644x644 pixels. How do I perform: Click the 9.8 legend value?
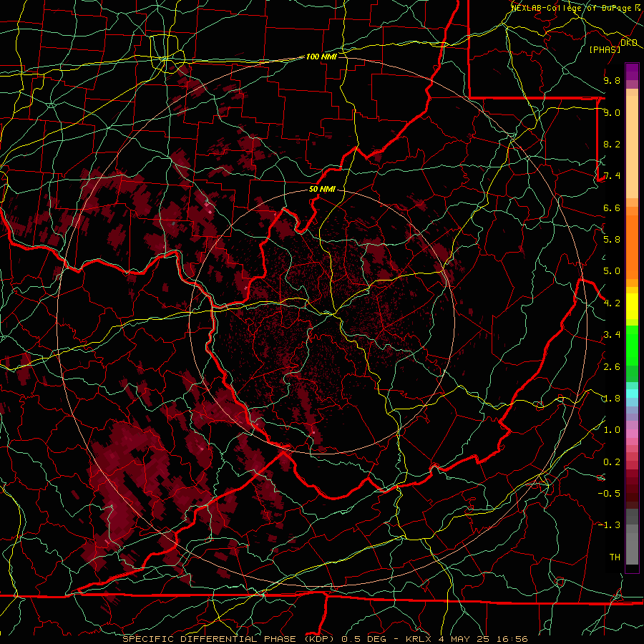[612, 80]
